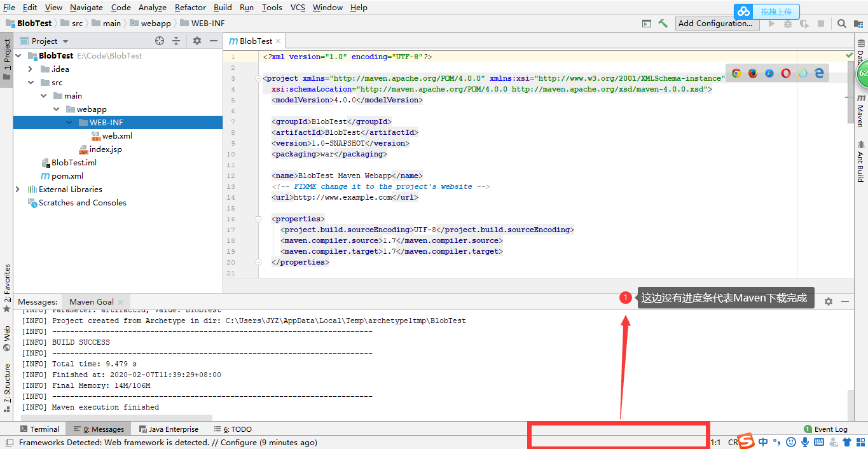This screenshot has width=868, height=449.
Task: Click the collapse all icon in Project panel
Action: click(x=176, y=41)
